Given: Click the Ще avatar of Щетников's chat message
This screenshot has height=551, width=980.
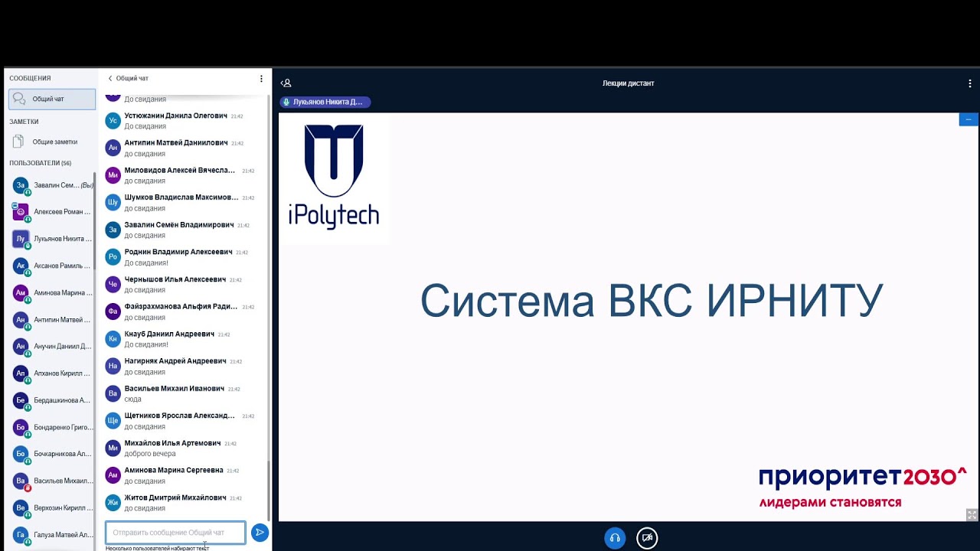Looking at the screenshot, I should 113,421.
